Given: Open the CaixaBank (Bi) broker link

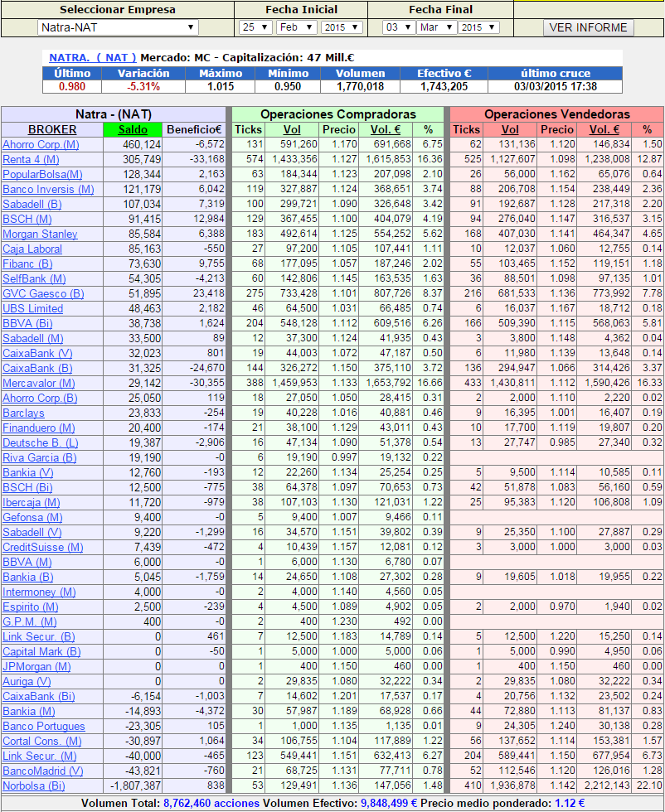Looking at the screenshot, I should (39, 697).
